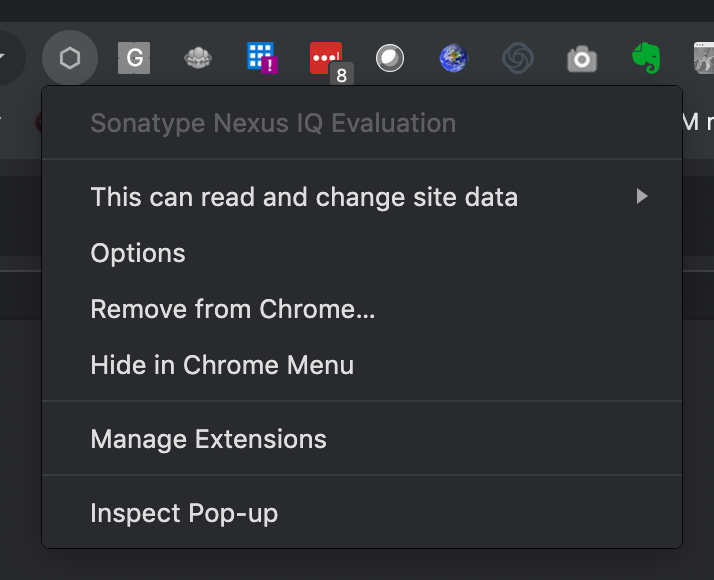
Task: Open the blue grid extension with purple exclamation badge
Action: point(262,58)
